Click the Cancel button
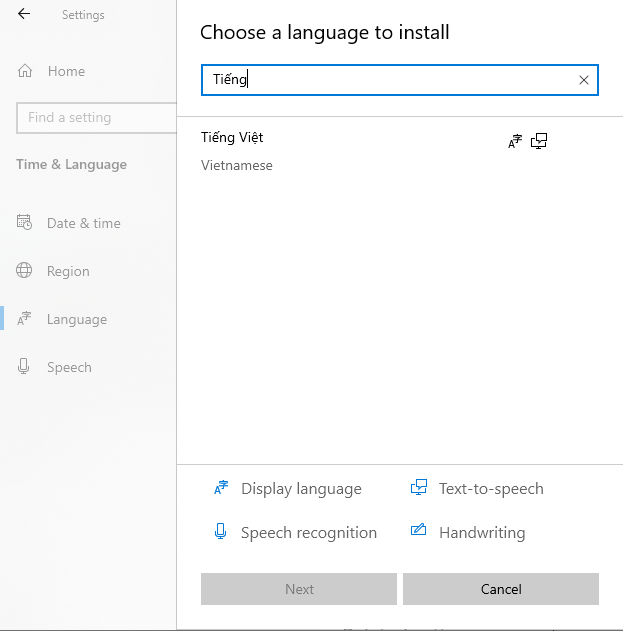Viewport: 623px width, 631px height. click(501, 589)
